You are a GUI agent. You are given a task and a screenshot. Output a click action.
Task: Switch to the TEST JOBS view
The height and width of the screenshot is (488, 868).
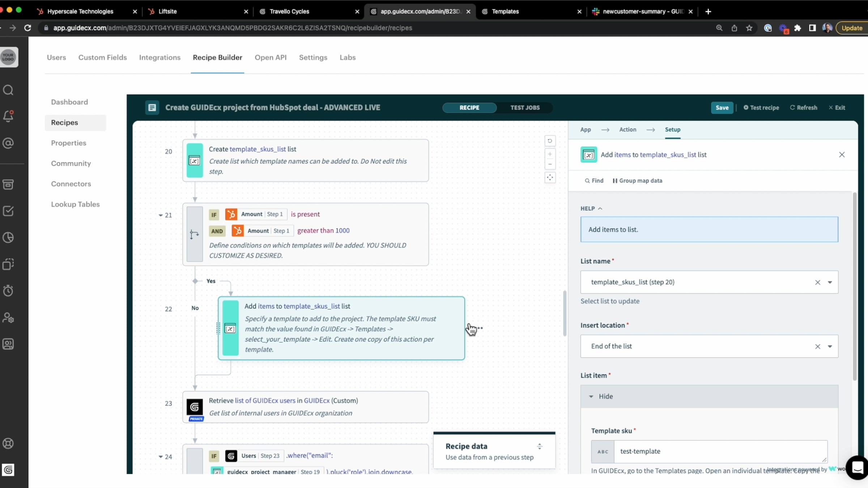[x=525, y=107]
